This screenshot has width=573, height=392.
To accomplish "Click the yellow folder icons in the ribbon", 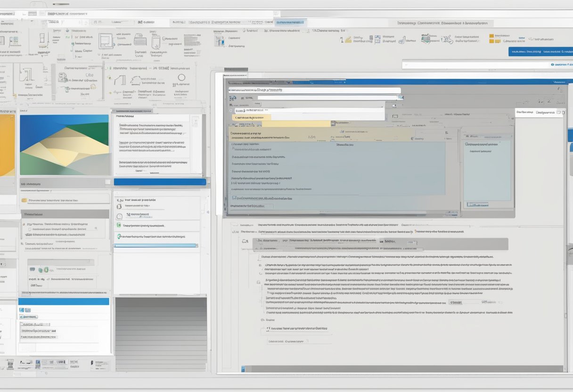I will point(491,39).
